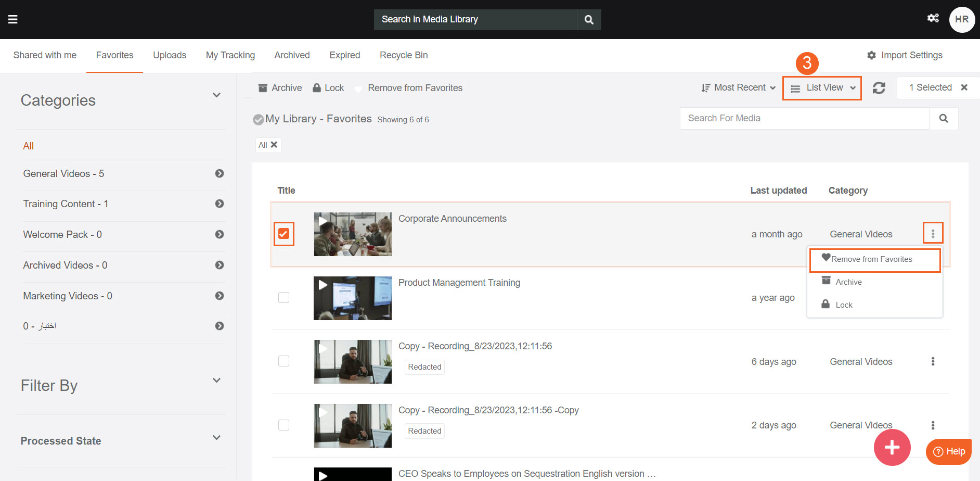The height and width of the screenshot is (481, 980).
Task: Open the hamburger navigation menu
Action: (x=13, y=19)
